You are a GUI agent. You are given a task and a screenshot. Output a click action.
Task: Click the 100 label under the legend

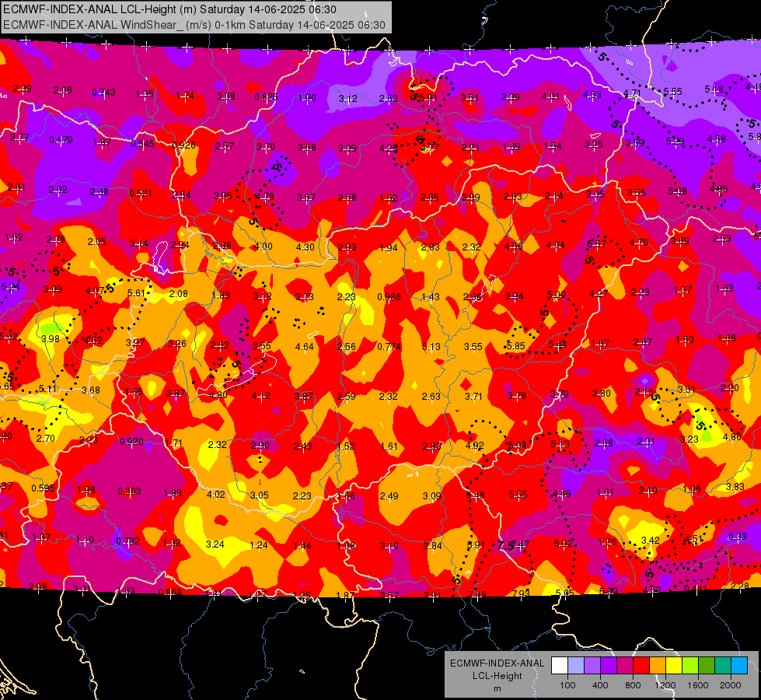[567, 685]
